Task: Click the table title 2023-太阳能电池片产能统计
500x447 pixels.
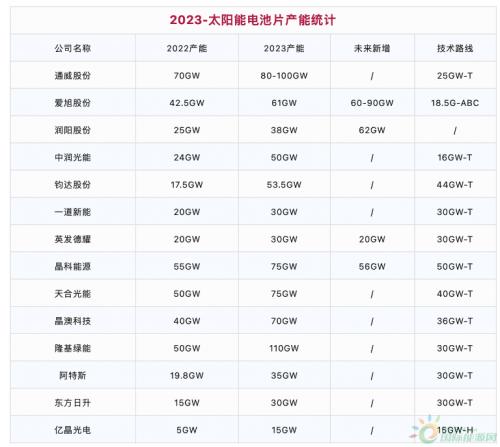Action: point(252,20)
